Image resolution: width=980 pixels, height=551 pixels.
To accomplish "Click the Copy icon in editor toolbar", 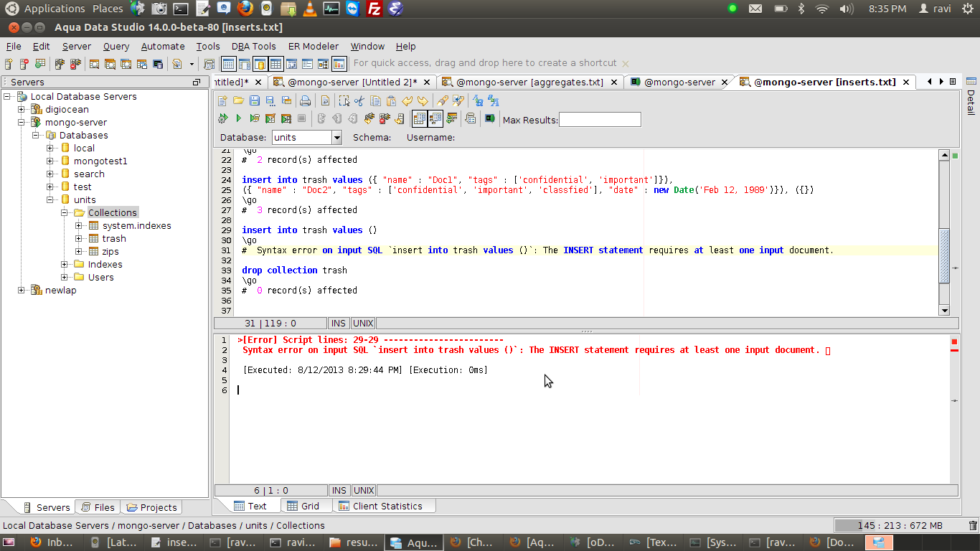I will 375,100.
